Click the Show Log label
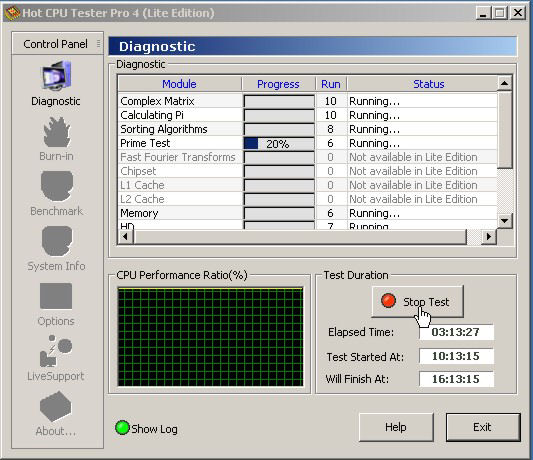 (x=154, y=429)
